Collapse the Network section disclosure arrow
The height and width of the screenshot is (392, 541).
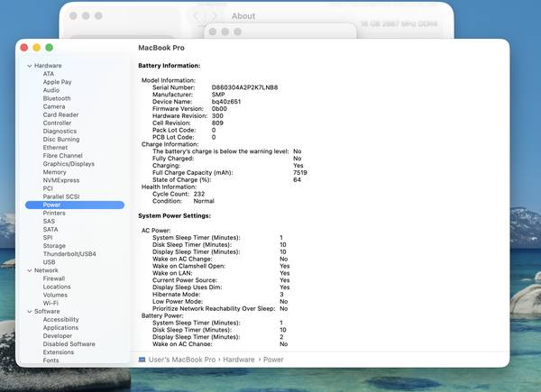(29, 270)
